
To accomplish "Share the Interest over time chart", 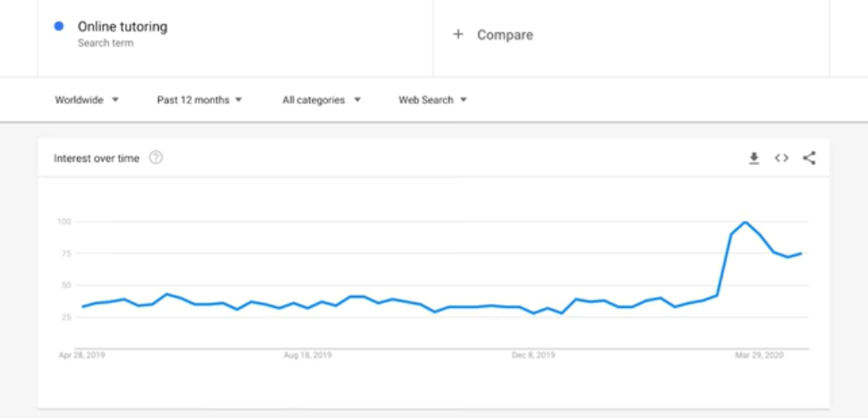I will pos(809,158).
